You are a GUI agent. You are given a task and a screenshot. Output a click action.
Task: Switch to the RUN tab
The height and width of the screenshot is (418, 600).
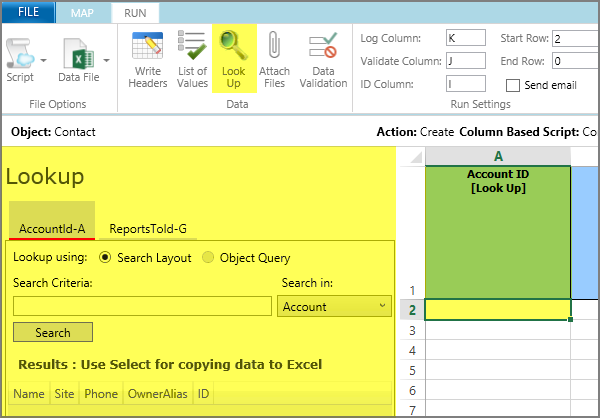point(135,13)
